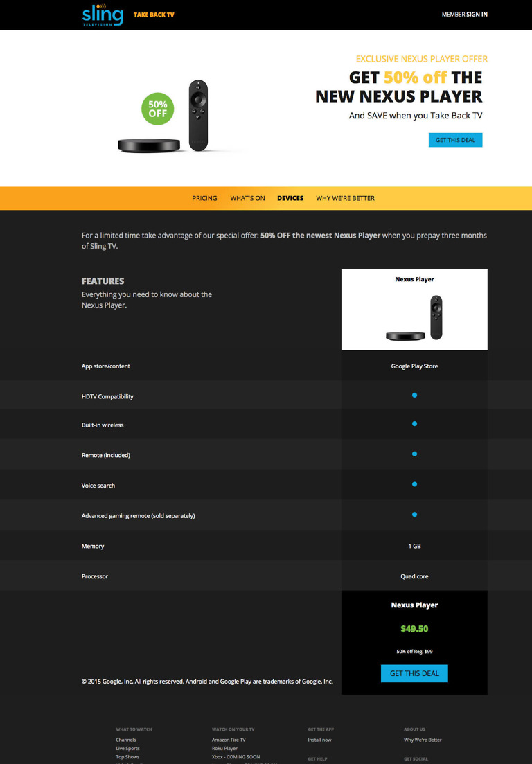Open the Top Shows footer link
532x764 pixels.
[x=127, y=757]
